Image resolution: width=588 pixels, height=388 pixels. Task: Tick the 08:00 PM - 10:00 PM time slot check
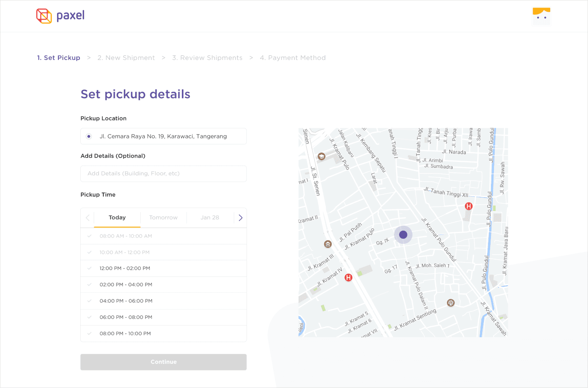pos(89,333)
